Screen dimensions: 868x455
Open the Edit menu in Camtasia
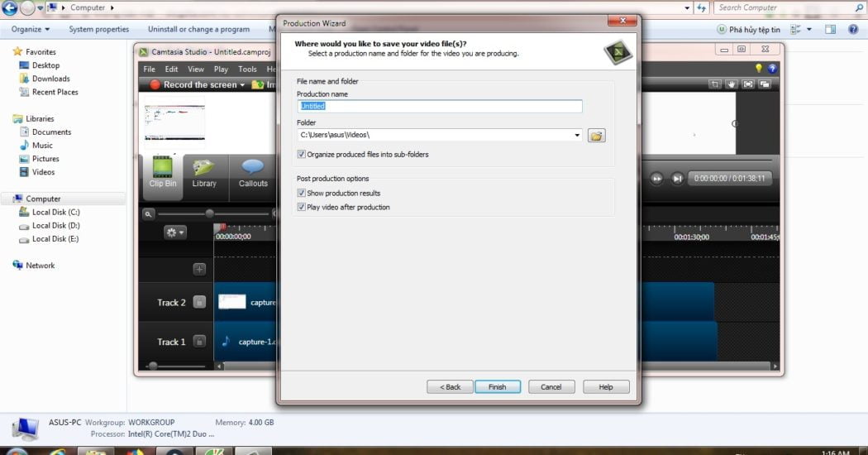[x=172, y=69]
